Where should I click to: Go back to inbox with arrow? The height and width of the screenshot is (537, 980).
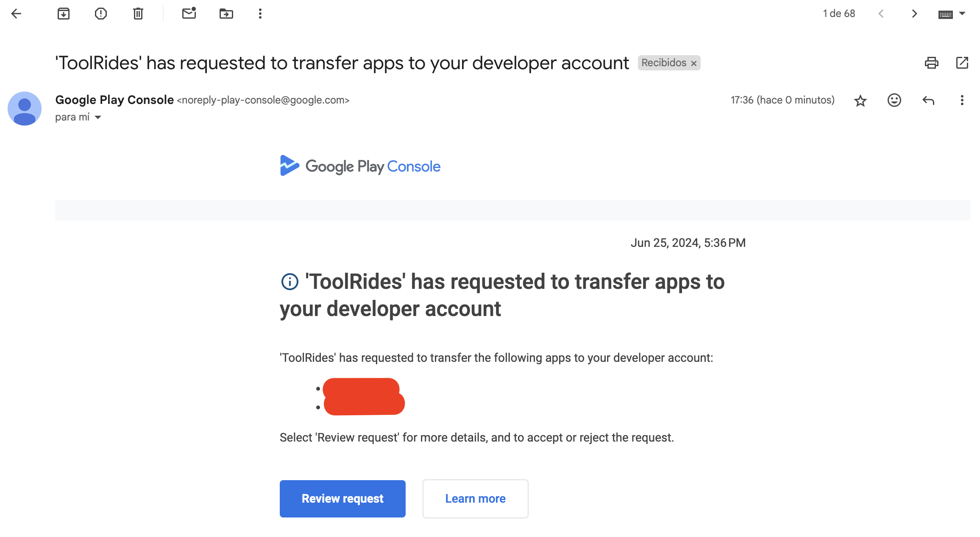pyautogui.click(x=16, y=14)
